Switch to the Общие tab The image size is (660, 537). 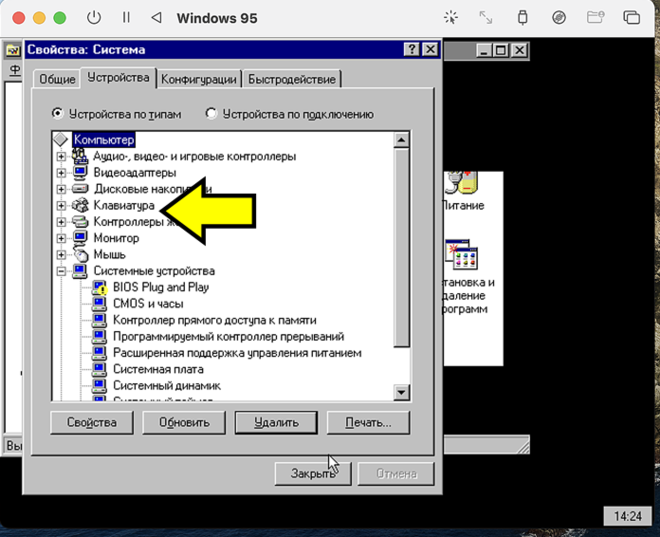57,79
